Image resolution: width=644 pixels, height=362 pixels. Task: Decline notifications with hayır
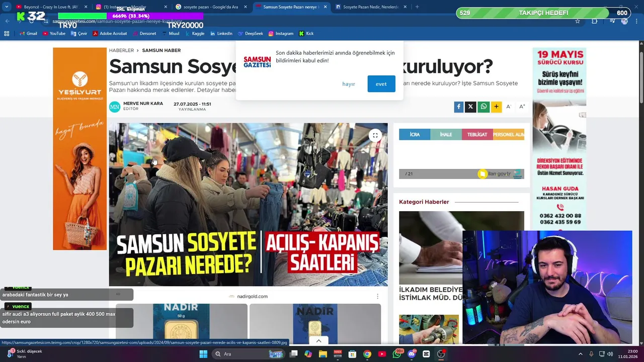click(349, 84)
